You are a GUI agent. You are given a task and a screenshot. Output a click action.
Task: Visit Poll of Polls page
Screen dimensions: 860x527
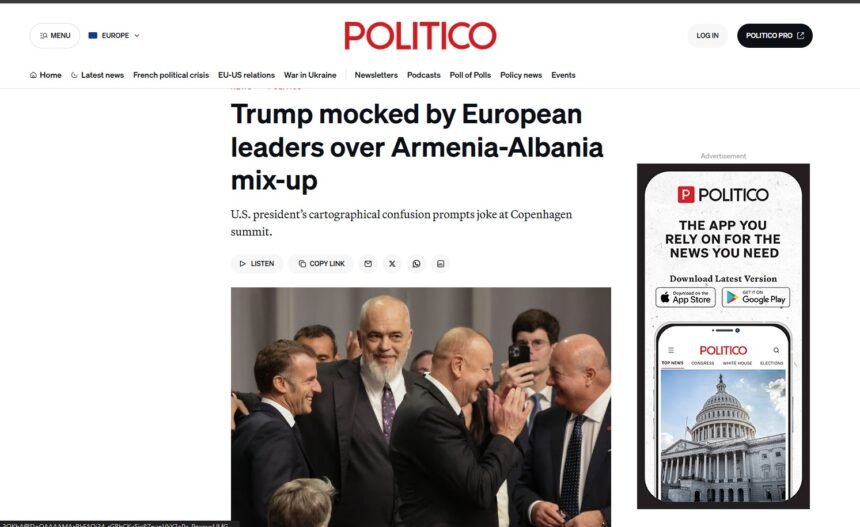(470, 75)
